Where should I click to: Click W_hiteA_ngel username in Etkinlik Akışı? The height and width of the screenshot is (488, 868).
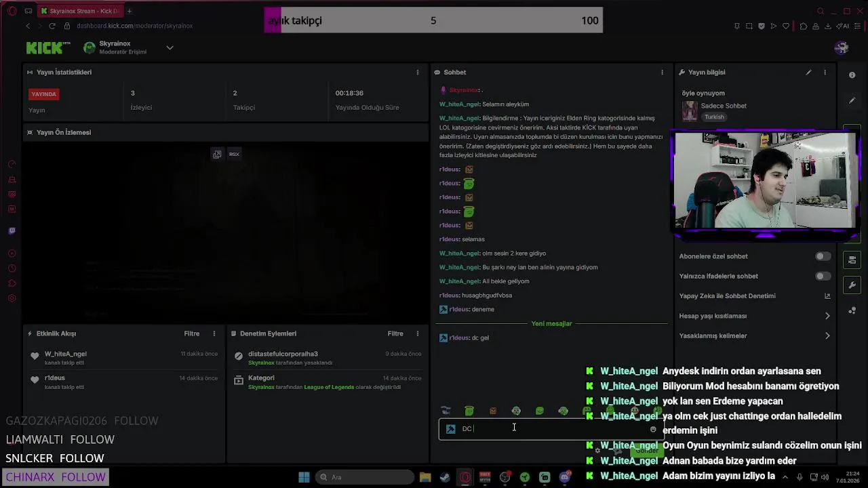point(66,354)
